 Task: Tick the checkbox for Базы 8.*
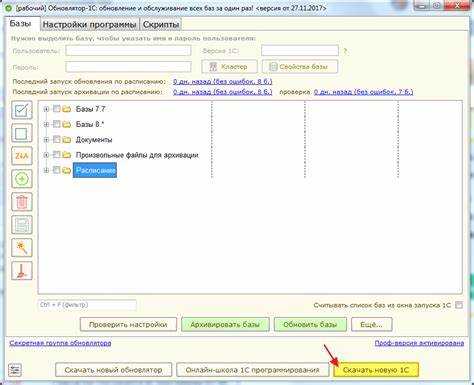click(57, 124)
